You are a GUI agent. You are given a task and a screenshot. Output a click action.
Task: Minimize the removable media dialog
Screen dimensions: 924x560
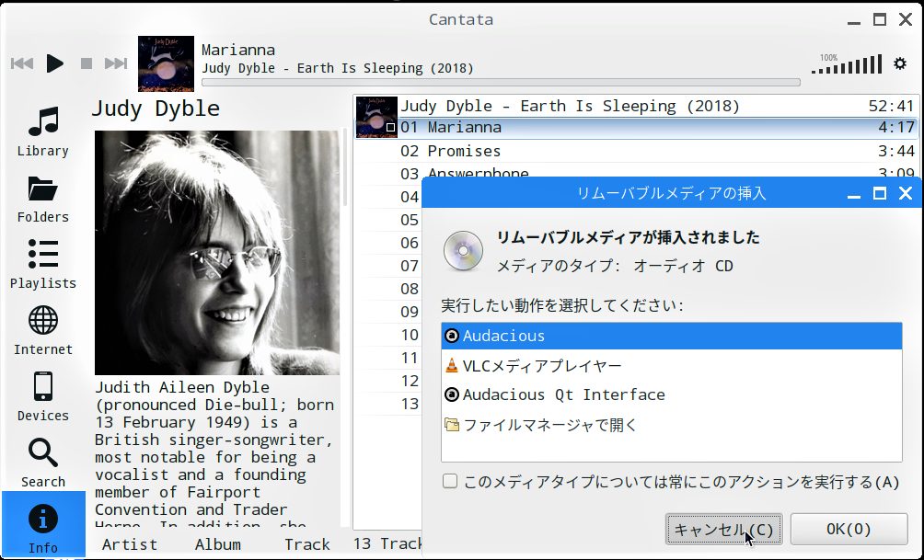(x=854, y=197)
